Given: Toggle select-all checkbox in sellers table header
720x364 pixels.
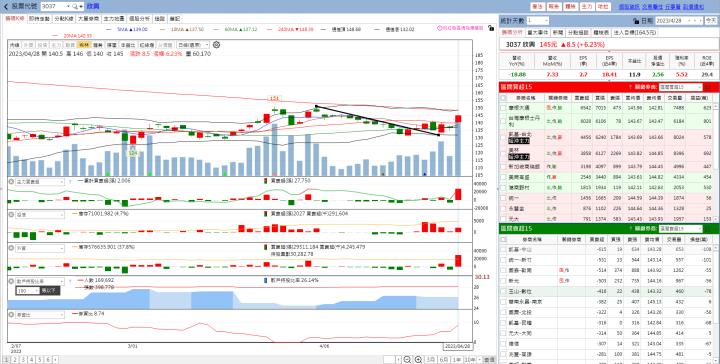Looking at the screenshot, I should tap(504, 240).
